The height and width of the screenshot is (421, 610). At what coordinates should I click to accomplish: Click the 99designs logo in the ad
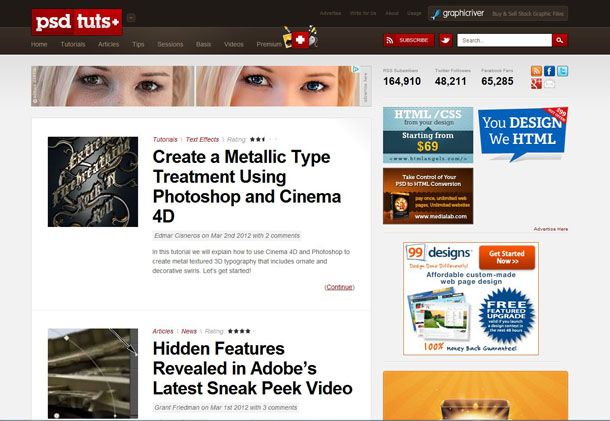tap(438, 253)
